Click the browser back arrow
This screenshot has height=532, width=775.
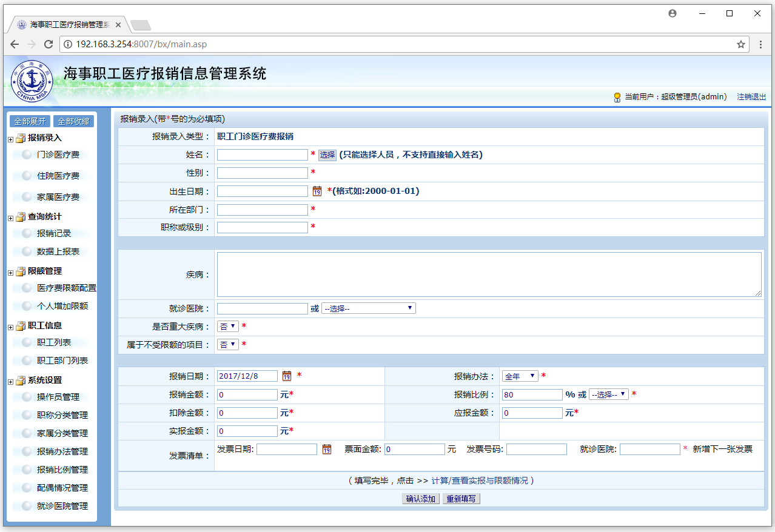(x=15, y=44)
